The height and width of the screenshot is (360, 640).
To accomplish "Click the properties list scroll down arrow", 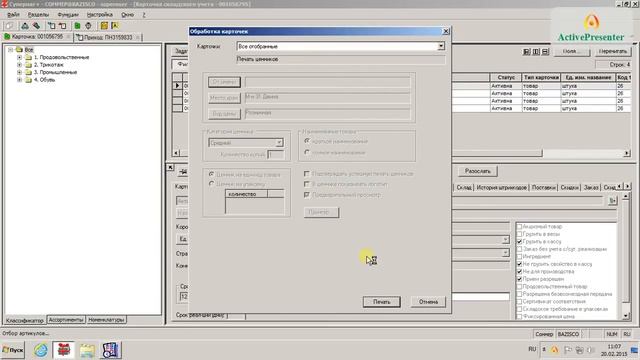I will pos(626,316).
